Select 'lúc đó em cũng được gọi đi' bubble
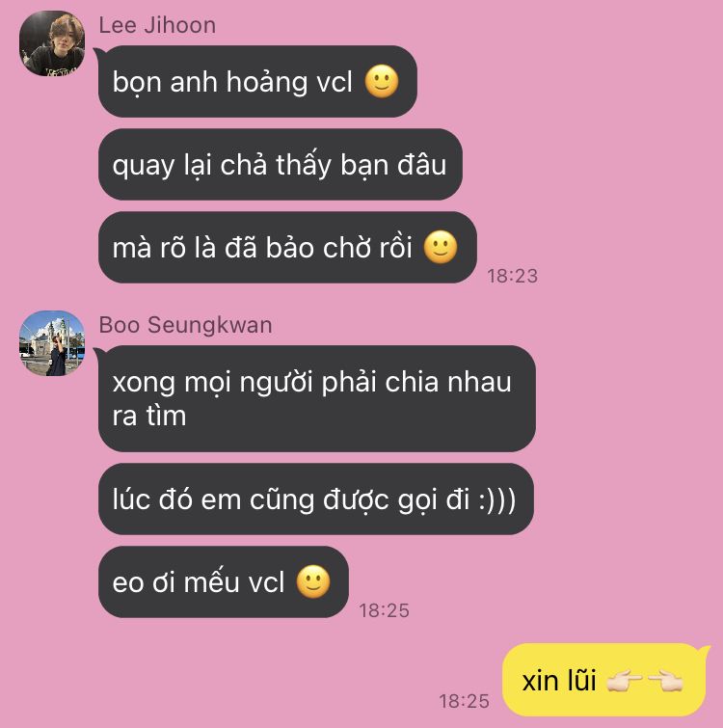This screenshot has width=723, height=728. (x=316, y=499)
